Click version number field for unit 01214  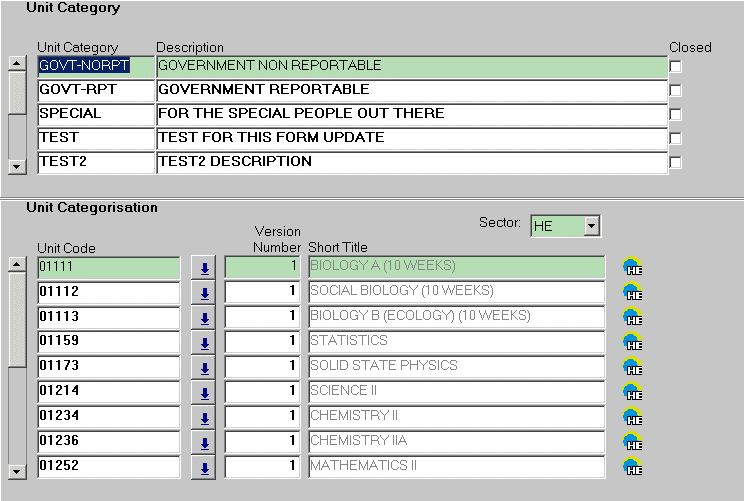click(262, 391)
